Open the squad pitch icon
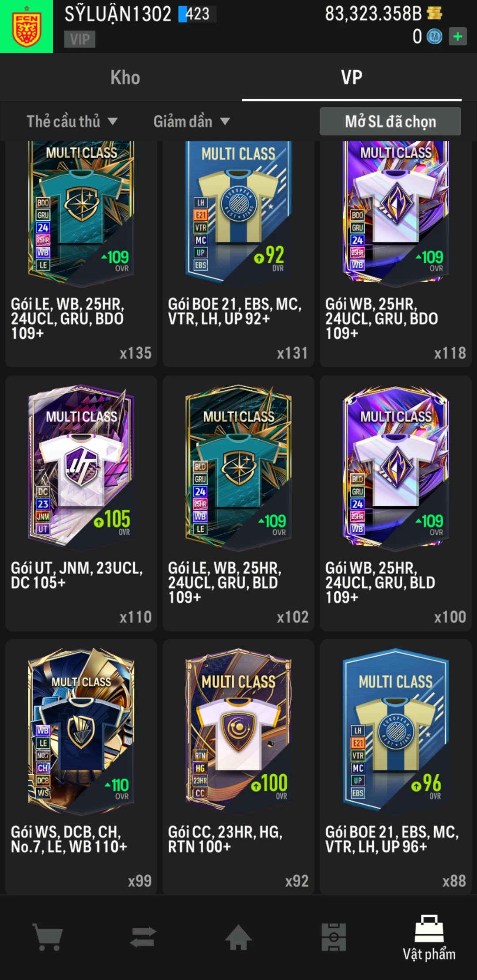This screenshot has width=477, height=980. click(334, 937)
